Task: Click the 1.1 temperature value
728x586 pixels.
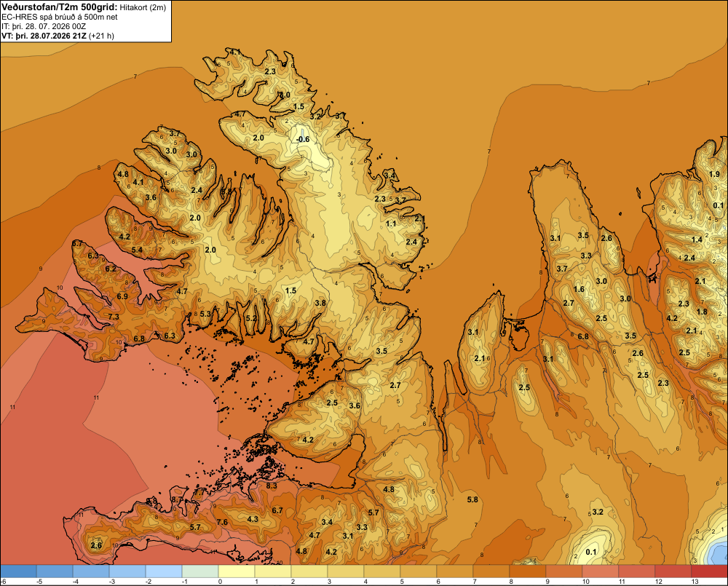Action: point(391,223)
